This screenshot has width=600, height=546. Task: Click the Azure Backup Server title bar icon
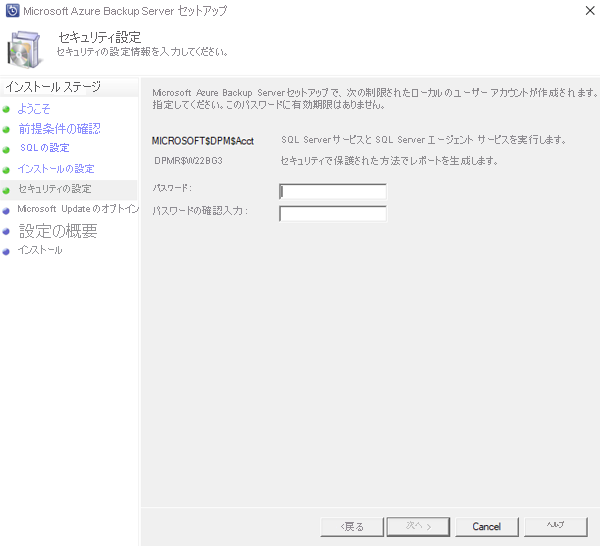point(12,11)
